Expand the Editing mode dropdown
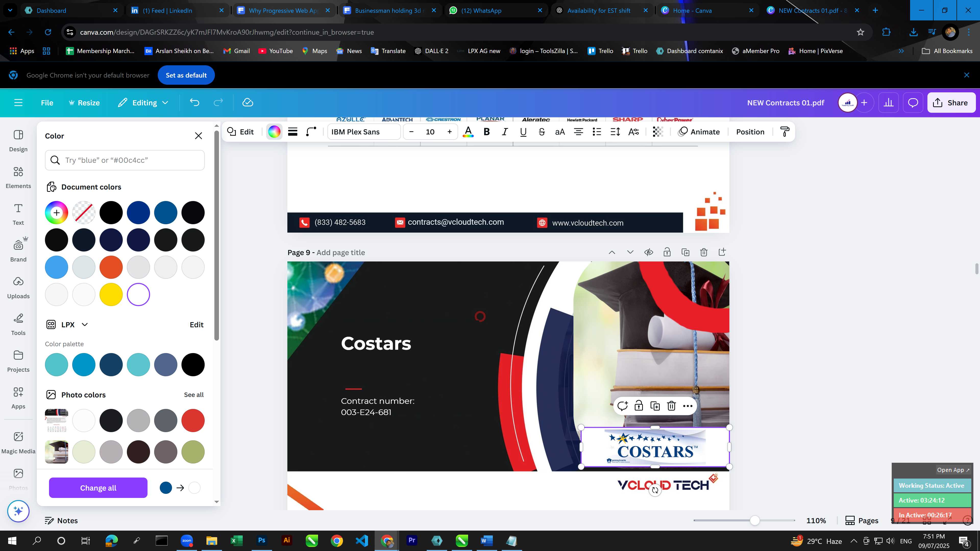The height and width of the screenshot is (551, 980). click(x=143, y=103)
